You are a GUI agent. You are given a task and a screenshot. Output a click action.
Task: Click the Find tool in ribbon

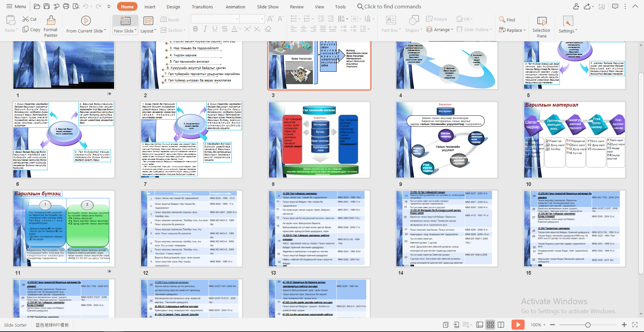507,20
